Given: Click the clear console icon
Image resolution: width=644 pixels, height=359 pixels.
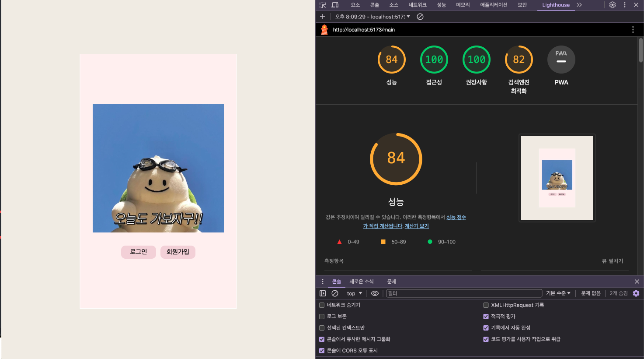Looking at the screenshot, I should click(335, 293).
